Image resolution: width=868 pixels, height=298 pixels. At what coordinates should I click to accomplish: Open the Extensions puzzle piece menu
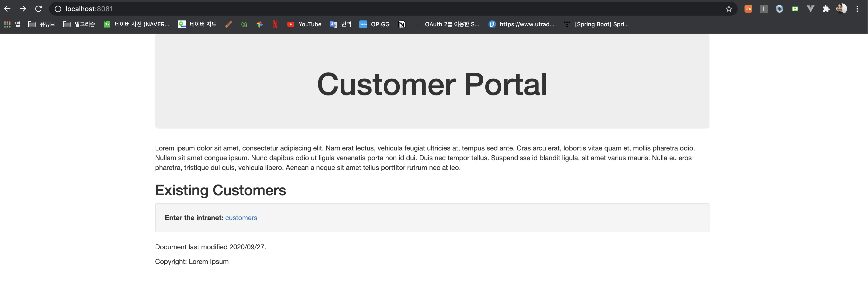pos(826,9)
